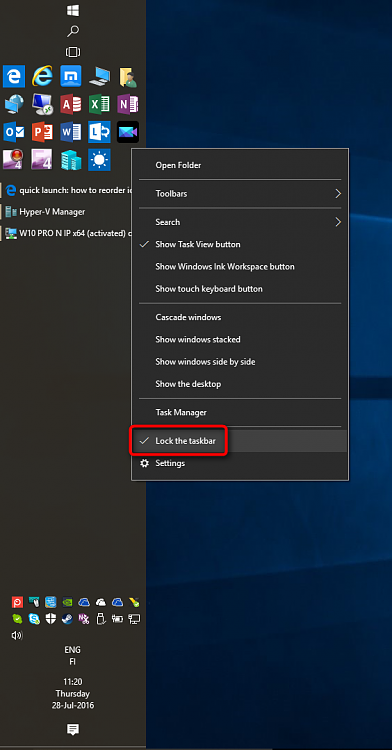Launch Microsoft Outlook
The height and width of the screenshot is (750, 392).
click(x=14, y=132)
